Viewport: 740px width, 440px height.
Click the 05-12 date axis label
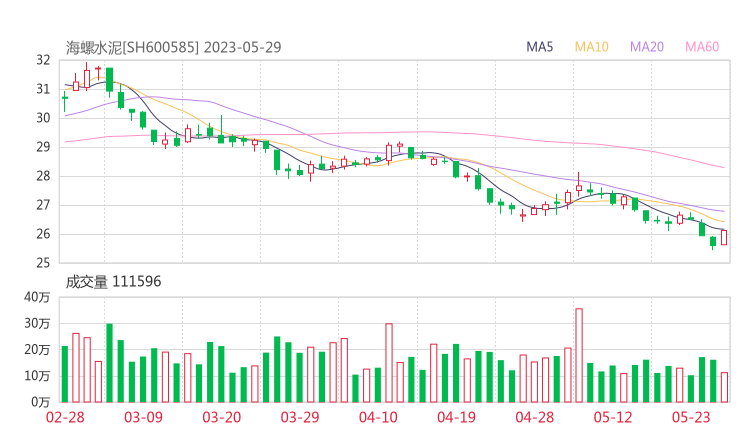click(613, 417)
